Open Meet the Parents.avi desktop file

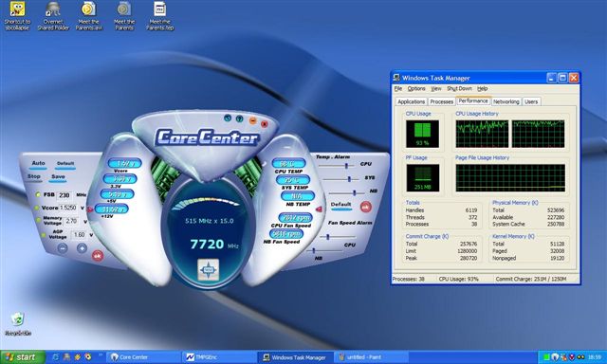point(88,16)
